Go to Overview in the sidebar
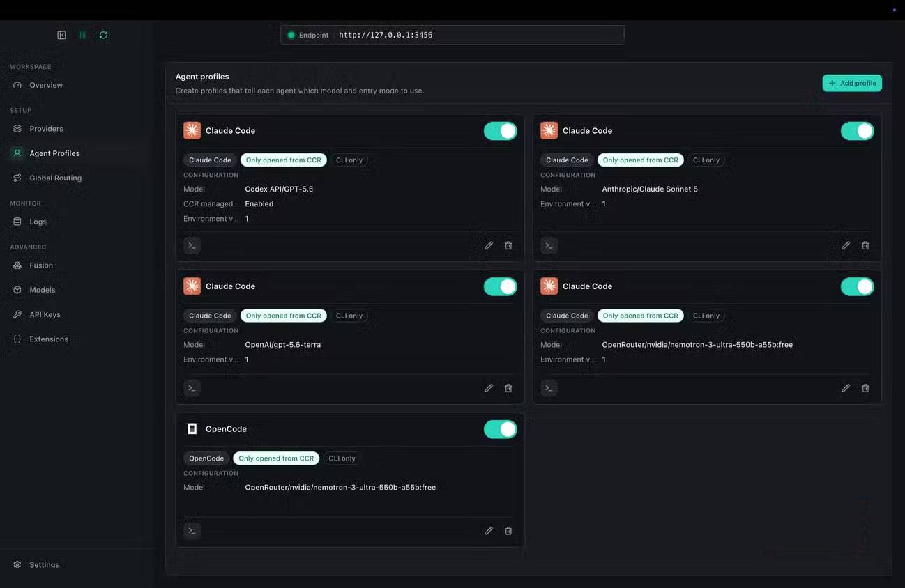This screenshot has width=905, height=588. pos(46,85)
